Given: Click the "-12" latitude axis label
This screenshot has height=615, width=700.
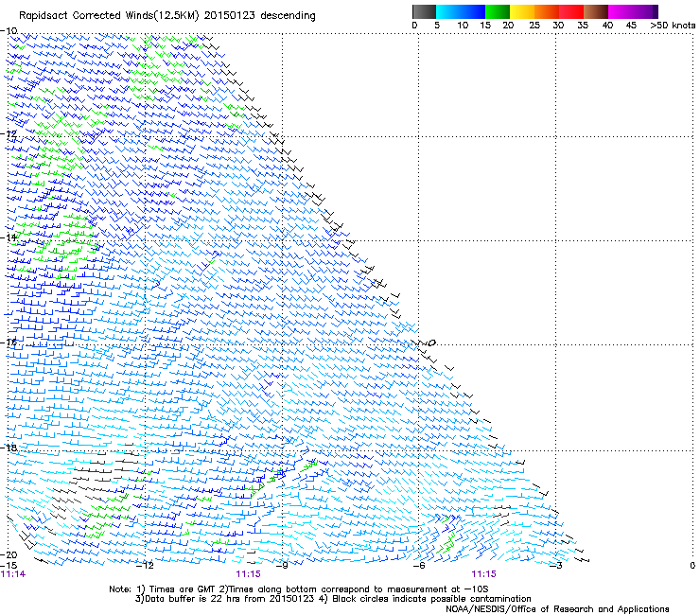Looking at the screenshot, I should (x=9, y=134).
